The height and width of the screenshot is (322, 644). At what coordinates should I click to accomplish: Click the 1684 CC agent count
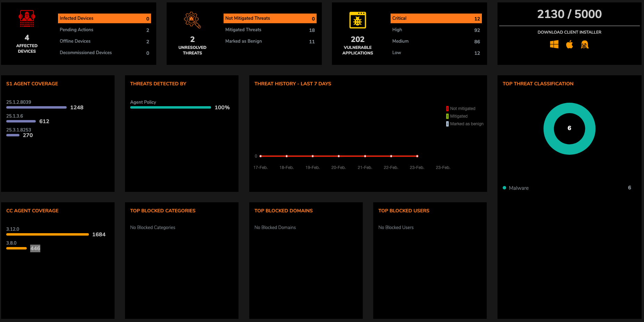[x=99, y=235]
